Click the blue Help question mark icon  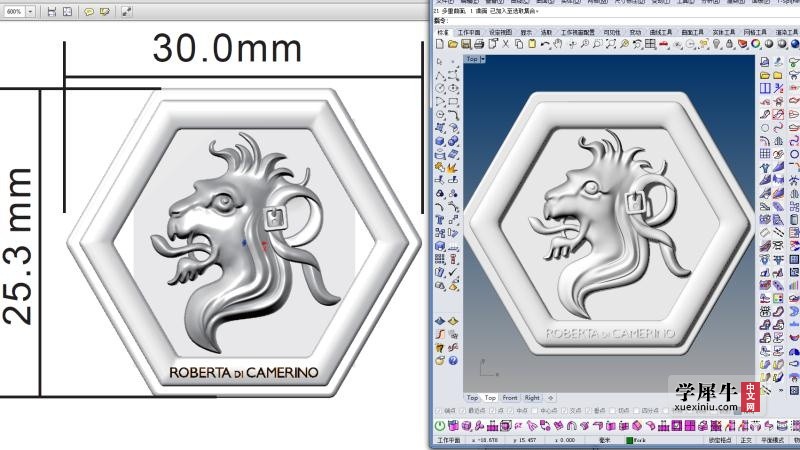(x=453, y=360)
